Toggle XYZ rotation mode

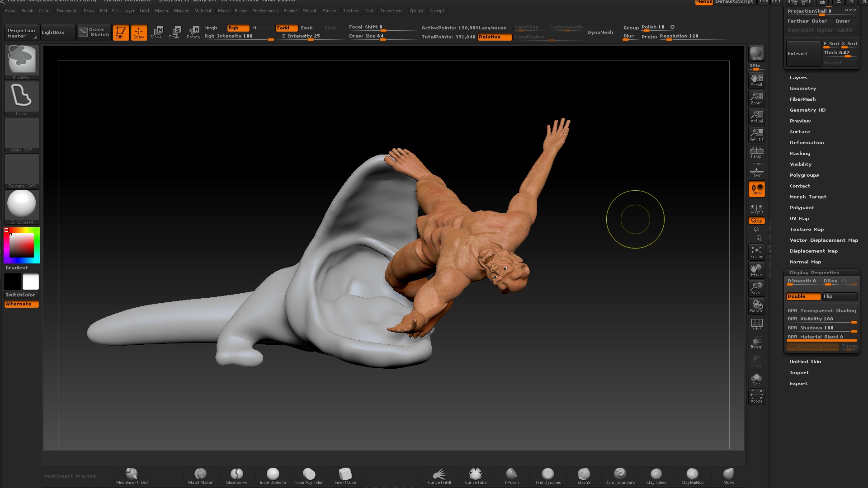[756, 221]
